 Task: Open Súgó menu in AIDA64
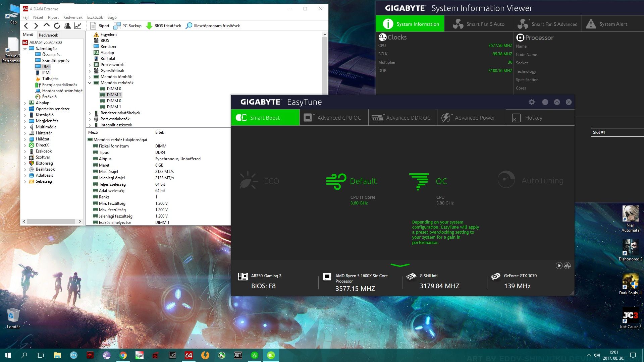(x=112, y=17)
